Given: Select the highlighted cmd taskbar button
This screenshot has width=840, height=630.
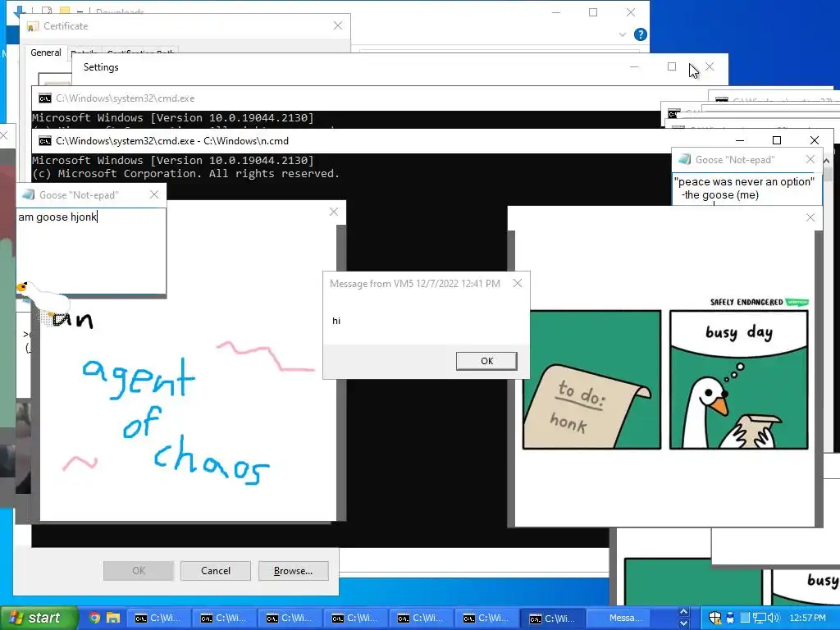Looking at the screenshot, I should click(554, 619).
